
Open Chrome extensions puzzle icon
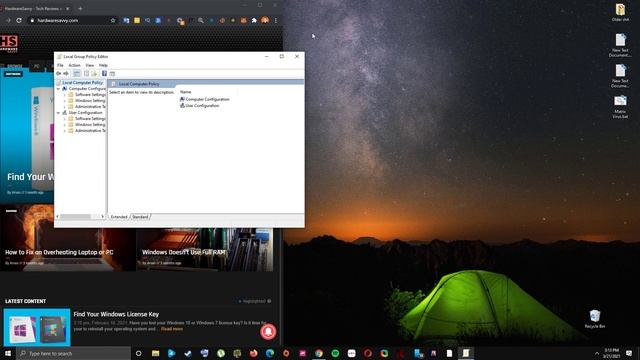point(254,20)
